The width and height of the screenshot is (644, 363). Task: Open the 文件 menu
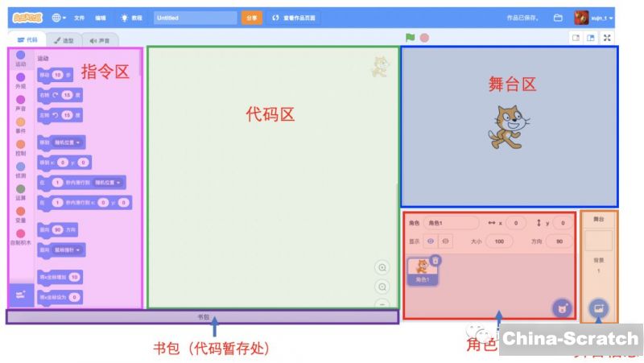(79, 17)
